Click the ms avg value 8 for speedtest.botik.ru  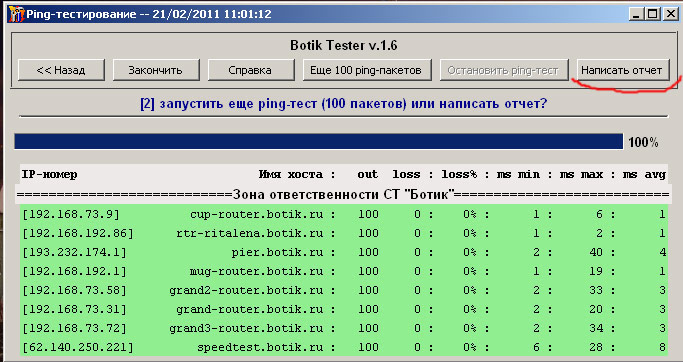662,347
